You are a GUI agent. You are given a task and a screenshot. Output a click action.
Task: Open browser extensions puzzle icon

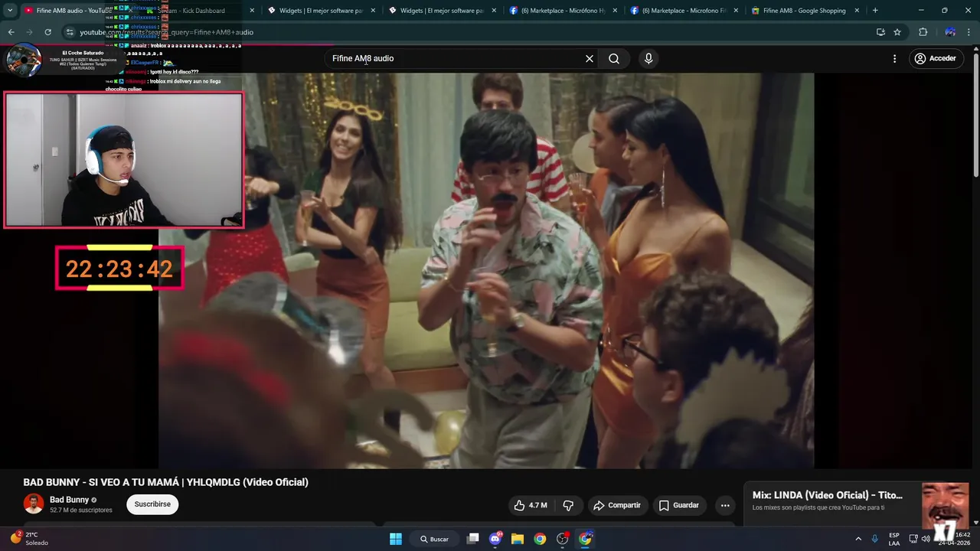coord(923,32)
